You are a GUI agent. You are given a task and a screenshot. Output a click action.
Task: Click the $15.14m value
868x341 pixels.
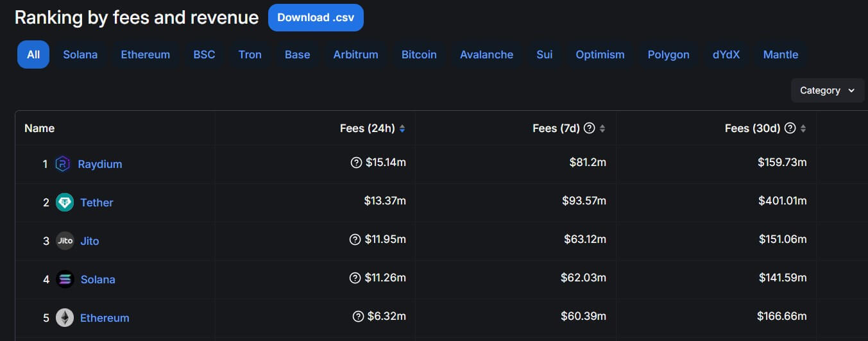click(x=386, y=163)
